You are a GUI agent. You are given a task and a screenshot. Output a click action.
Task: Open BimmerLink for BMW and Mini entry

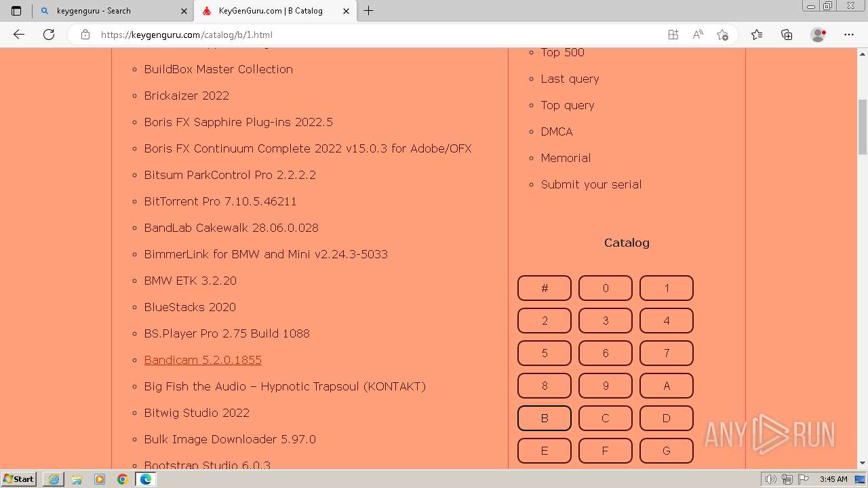(x=266, y=254)
